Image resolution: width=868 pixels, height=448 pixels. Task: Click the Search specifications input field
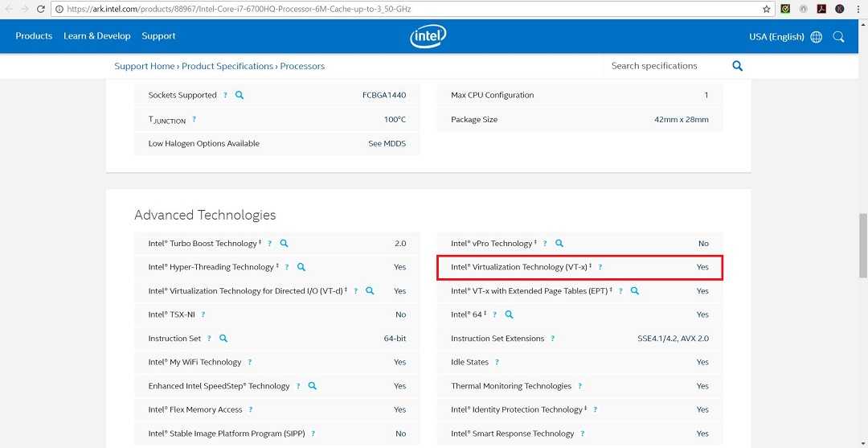[x=663, y=66]
